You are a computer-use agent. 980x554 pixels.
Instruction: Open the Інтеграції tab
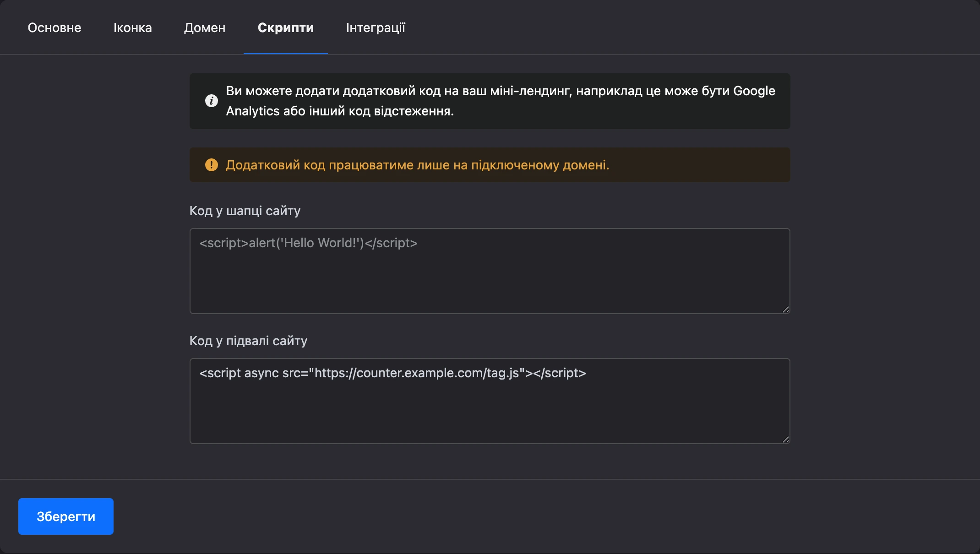[376, 27]
